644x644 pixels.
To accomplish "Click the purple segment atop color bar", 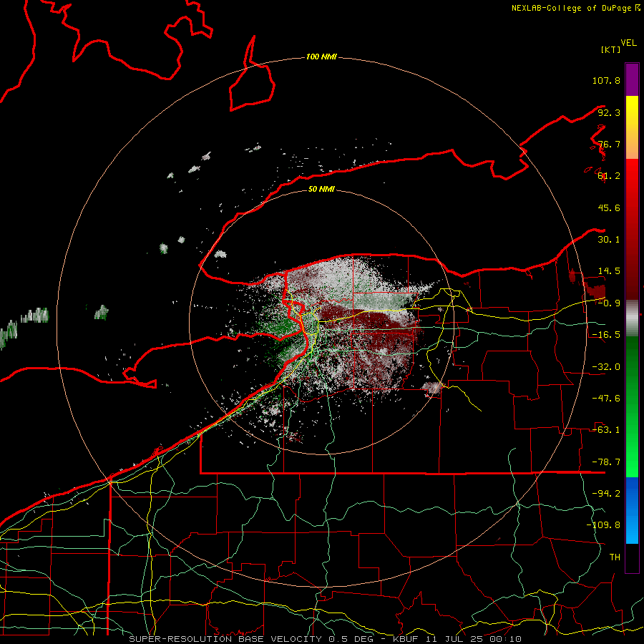I will [632, 79].
